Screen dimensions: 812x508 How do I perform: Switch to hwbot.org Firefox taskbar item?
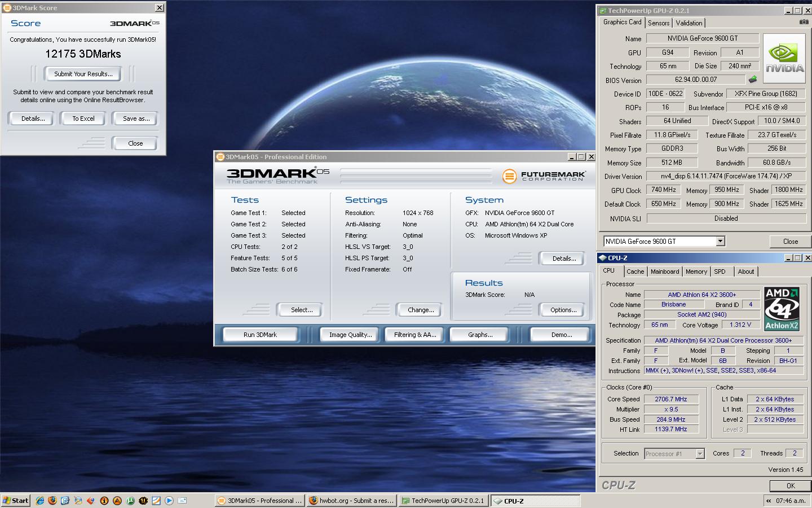coord(351,501)
